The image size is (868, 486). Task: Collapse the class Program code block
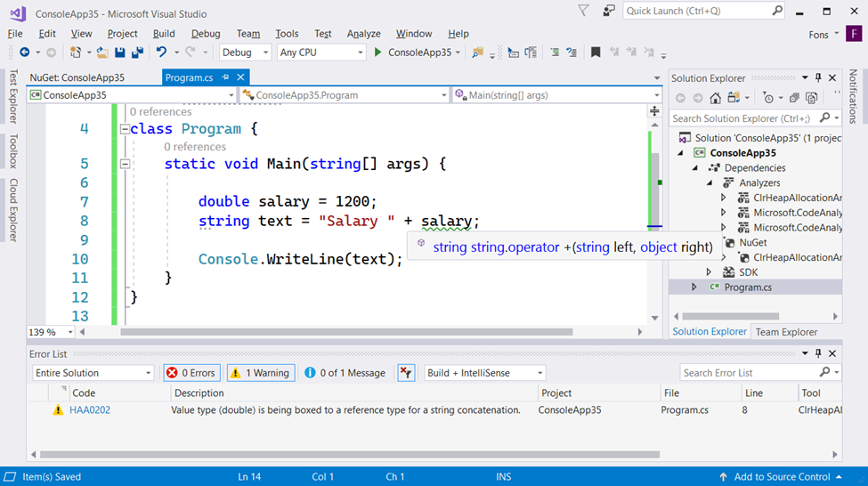tap(126, 129)
